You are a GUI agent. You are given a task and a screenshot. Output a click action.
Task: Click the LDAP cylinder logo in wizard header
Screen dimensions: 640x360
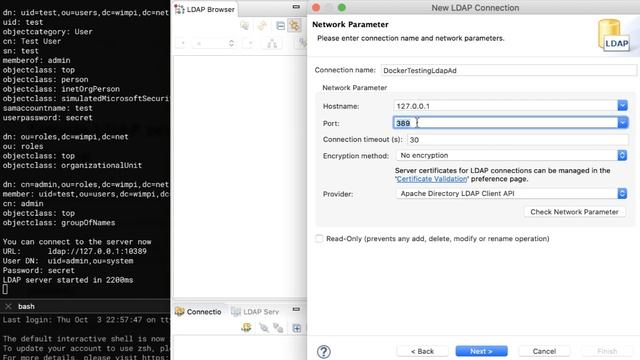point(613,36)
